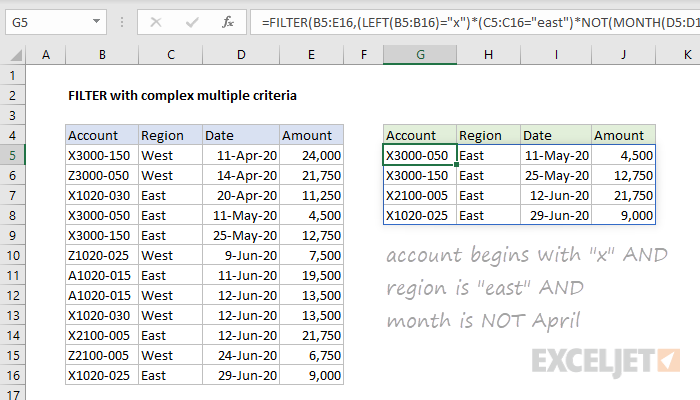Click the title 'FILTER with complex multiple criteria'
Viewport: 700px width, 400px height.
coord(182,96)
